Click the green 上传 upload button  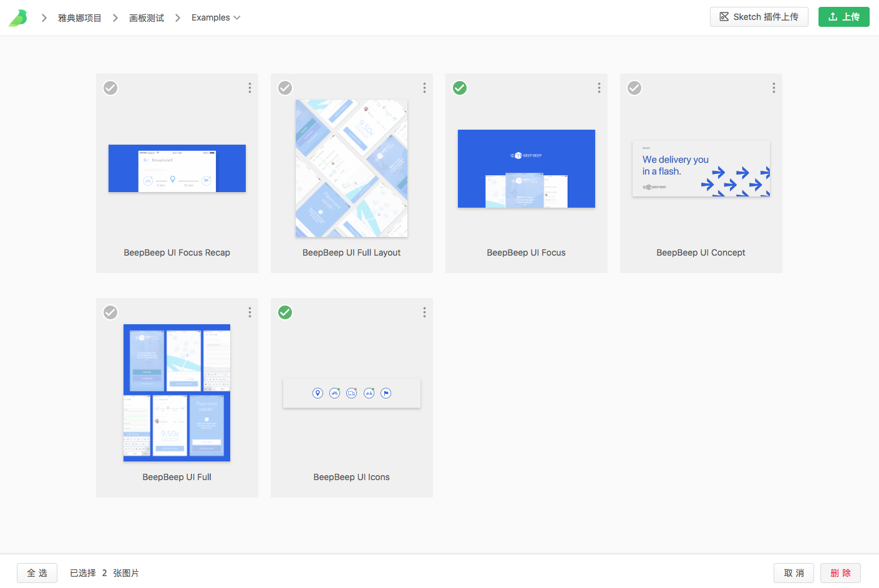tap(843, 17)
